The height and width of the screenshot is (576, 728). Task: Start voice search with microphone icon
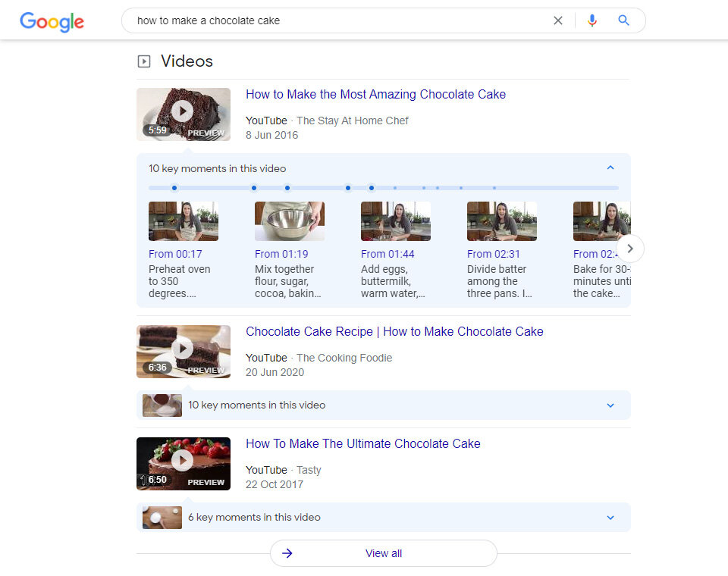pyautogui.click(x=592, y=20)
